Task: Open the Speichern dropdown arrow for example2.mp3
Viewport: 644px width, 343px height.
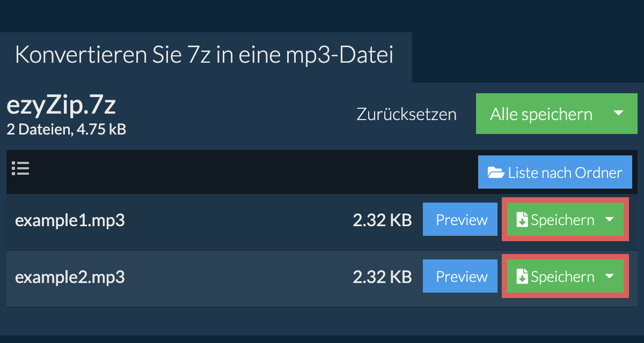Action: click(x=609, y=277)
